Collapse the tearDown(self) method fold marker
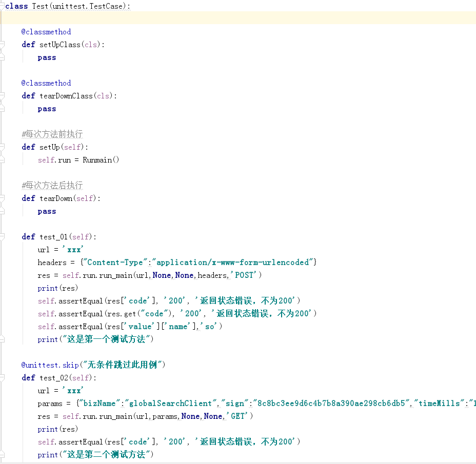This screenshot has width=476, height=464. 2,198
